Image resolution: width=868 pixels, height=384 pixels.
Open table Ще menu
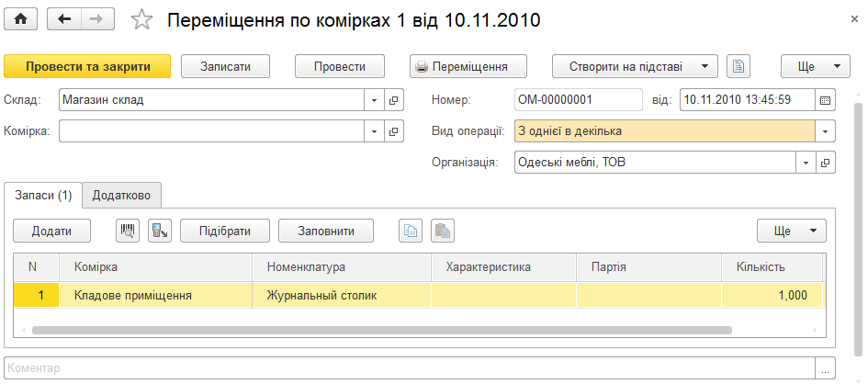tap(792, 231)
